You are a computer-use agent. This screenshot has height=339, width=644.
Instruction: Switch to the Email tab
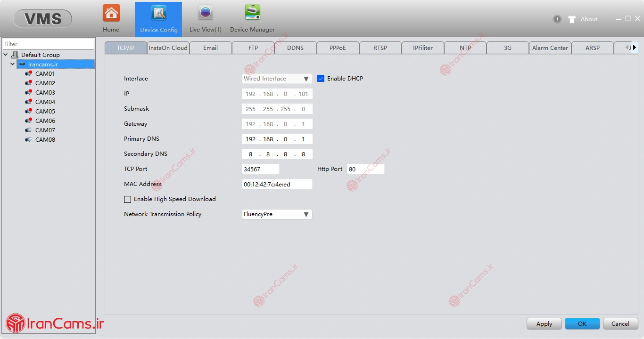211,48
